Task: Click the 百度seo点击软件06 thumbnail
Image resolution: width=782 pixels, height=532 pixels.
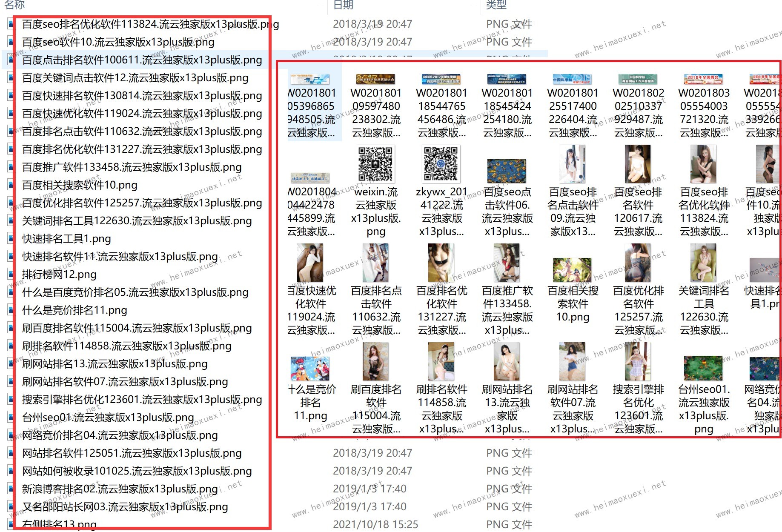Action: (x=507, y=171)
